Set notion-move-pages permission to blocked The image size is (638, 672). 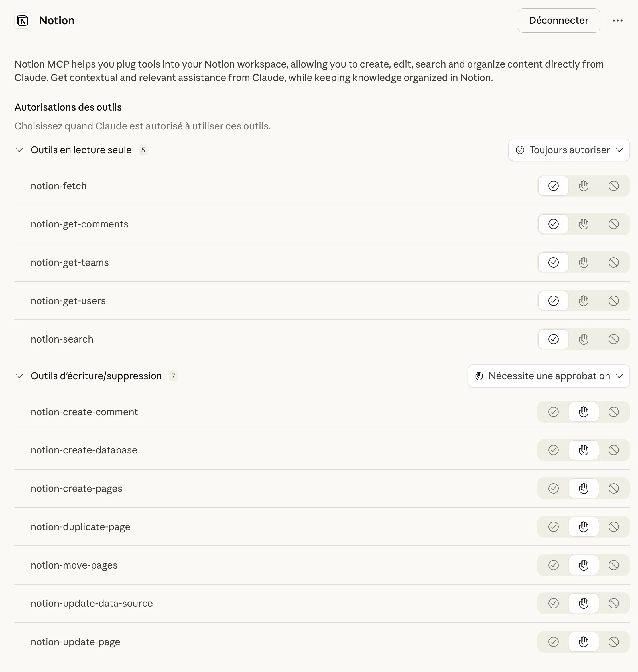614,565
